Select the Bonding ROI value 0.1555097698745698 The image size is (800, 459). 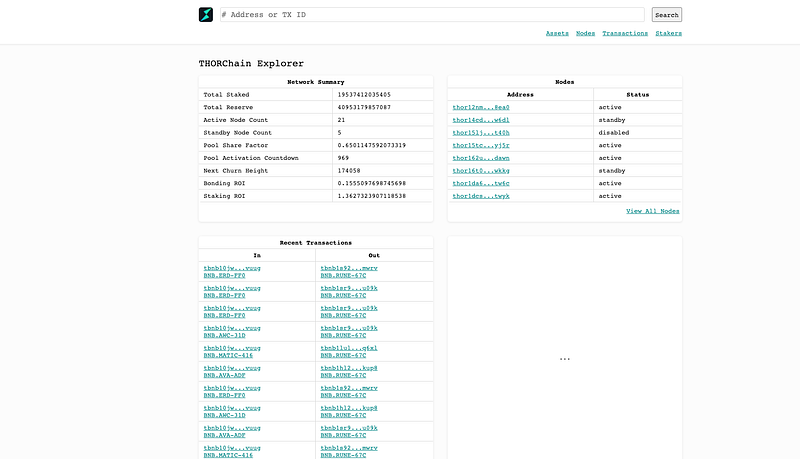(372, 183)
